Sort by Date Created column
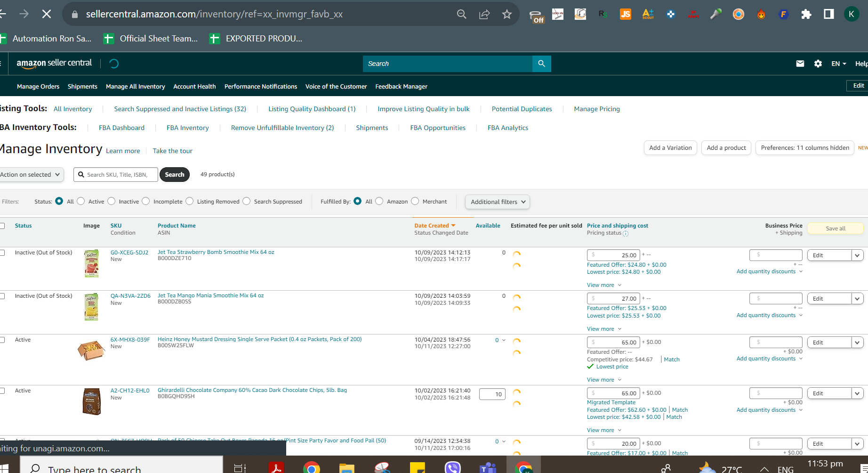The width and height of the screenshot is (868, 473). [434, 226]
